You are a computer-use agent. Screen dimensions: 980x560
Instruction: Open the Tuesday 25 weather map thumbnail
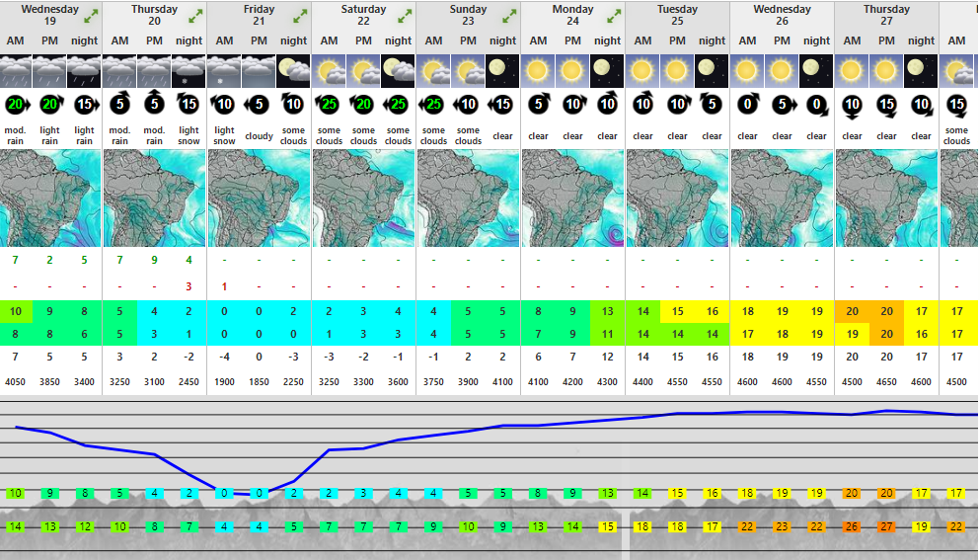pos(678,199)
